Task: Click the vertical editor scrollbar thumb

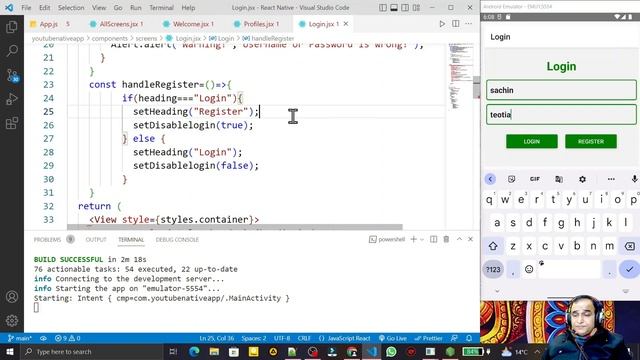Action: (x=476, y=87)
